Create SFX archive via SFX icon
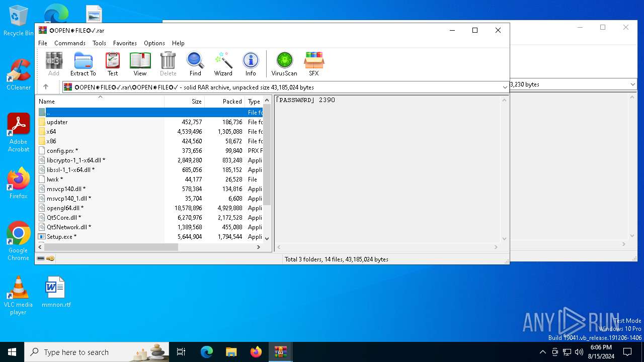The image size is (644, 362). 314,64
